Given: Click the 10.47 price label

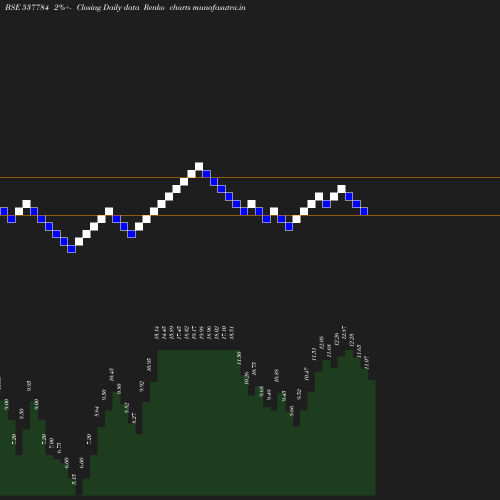Looking at the screenshot, I should tap(307, 374).
